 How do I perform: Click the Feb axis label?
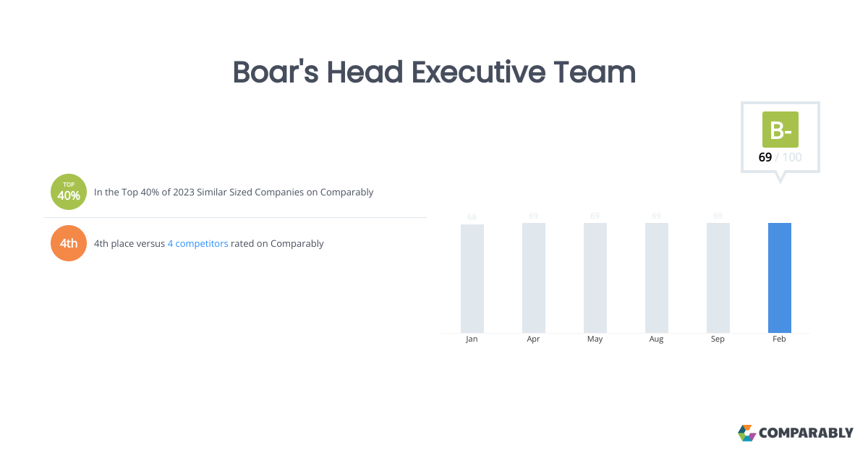click(779, 339)
